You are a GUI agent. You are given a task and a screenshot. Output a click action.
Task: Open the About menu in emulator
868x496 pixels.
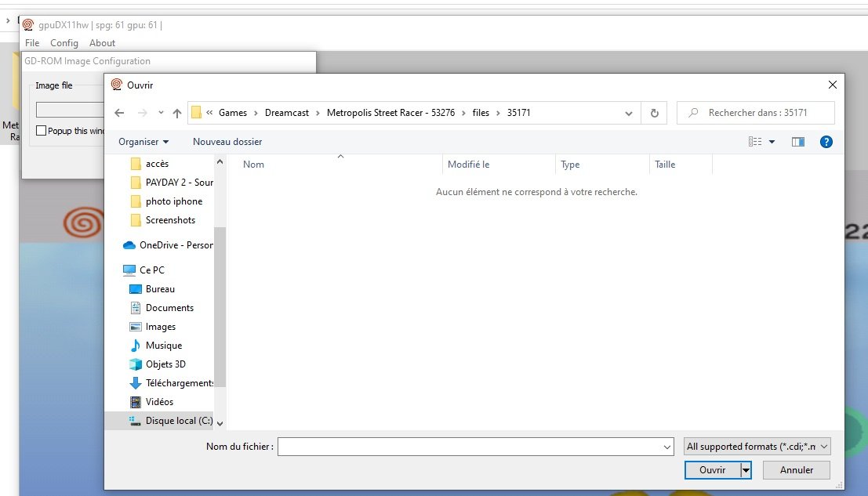(x=103, y=42)
